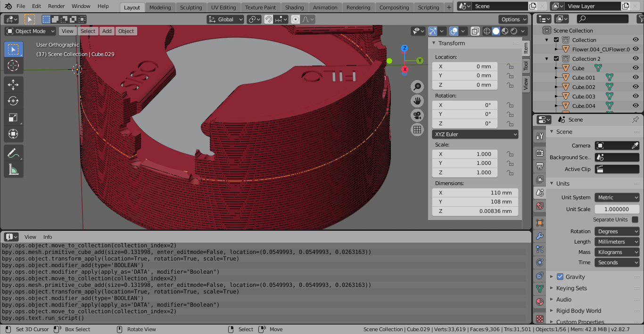Lock the Scale Z value
Image resolution: width=644 pixels, height=334 pixels.
[510, 172]
